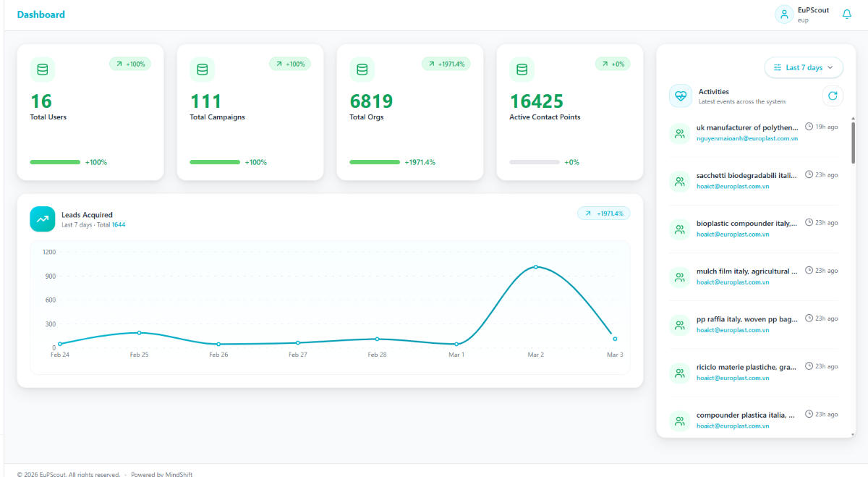The image size is (868, 477).
Task: Click the 16425 Active Contact Points value
Action: (x=537, y=101)
